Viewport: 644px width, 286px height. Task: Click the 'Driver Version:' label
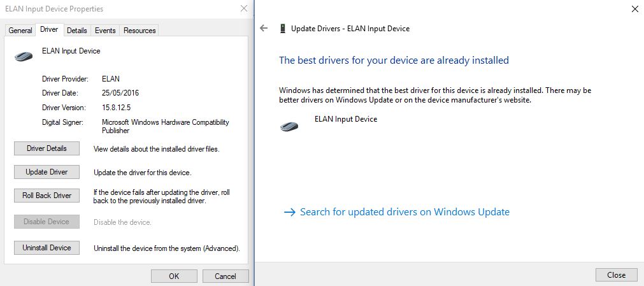[64, 108]
